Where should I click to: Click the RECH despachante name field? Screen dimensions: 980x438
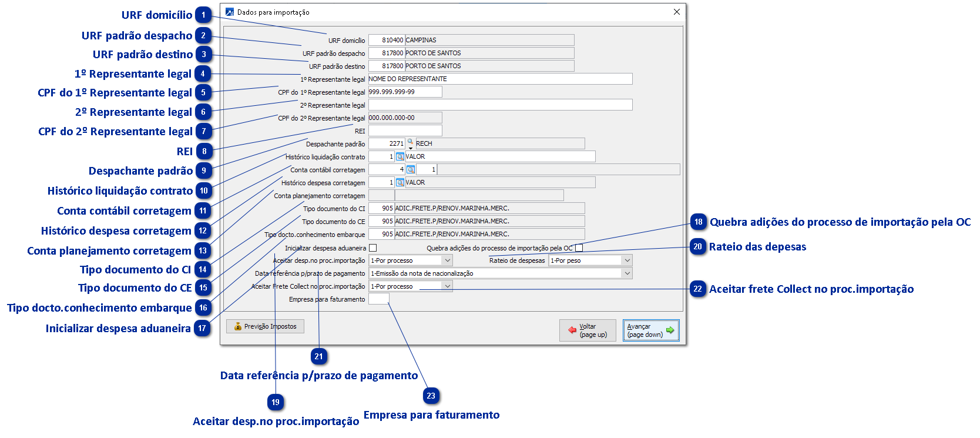pos(500,143)
